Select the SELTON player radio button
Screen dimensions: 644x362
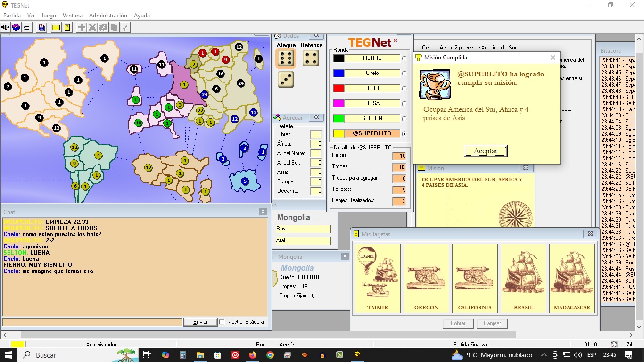point(404,118)
